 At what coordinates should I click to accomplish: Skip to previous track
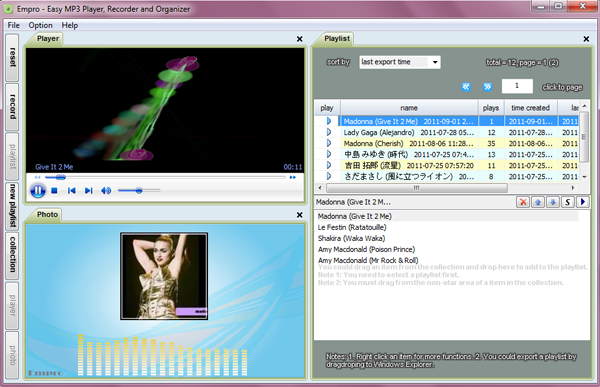[72, 191]
